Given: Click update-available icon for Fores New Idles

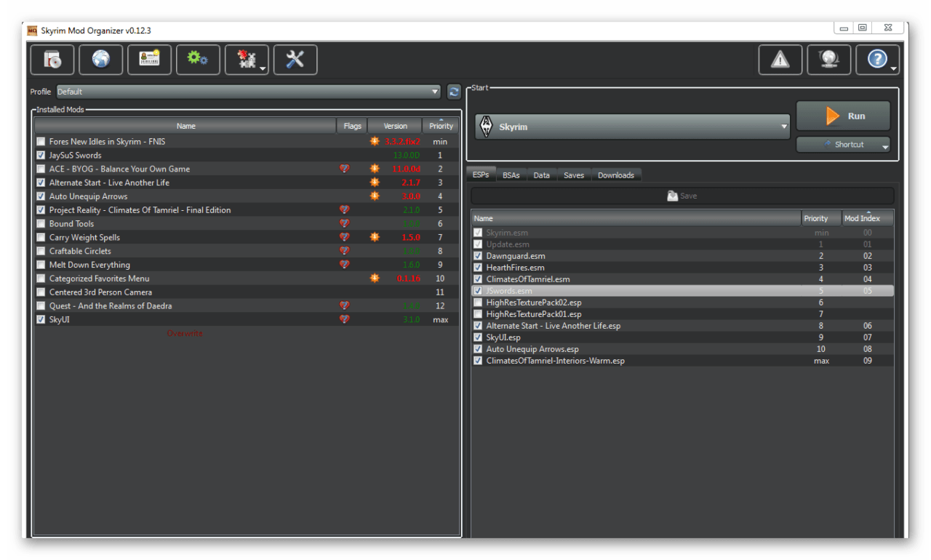Looking at the screenshot, I should [375, 142].
